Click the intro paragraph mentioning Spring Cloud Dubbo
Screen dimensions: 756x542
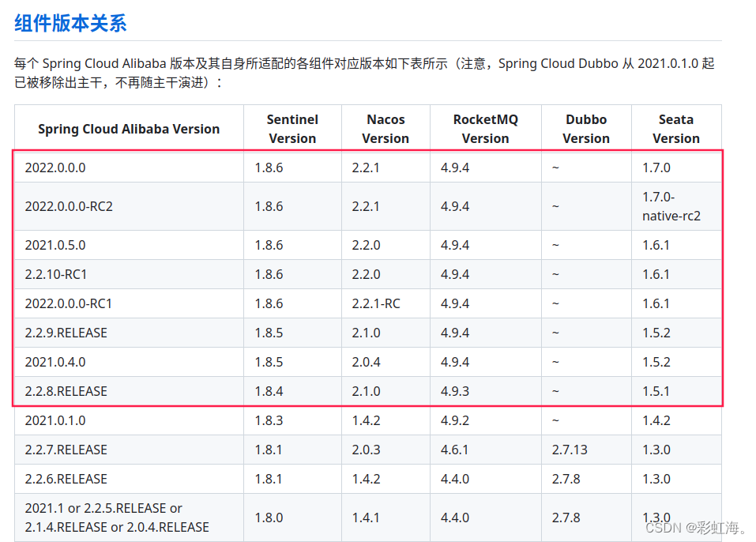coord(364,73)
